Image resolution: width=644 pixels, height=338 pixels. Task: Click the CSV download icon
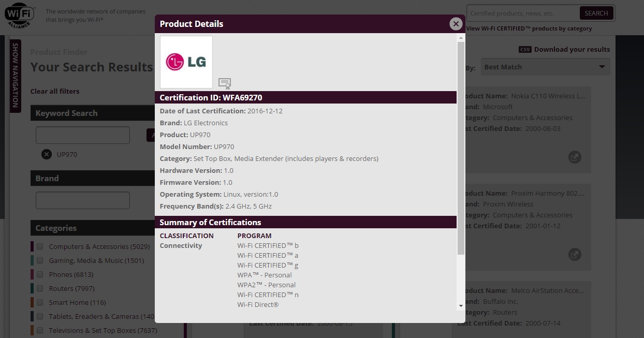[x=525, y=50]
